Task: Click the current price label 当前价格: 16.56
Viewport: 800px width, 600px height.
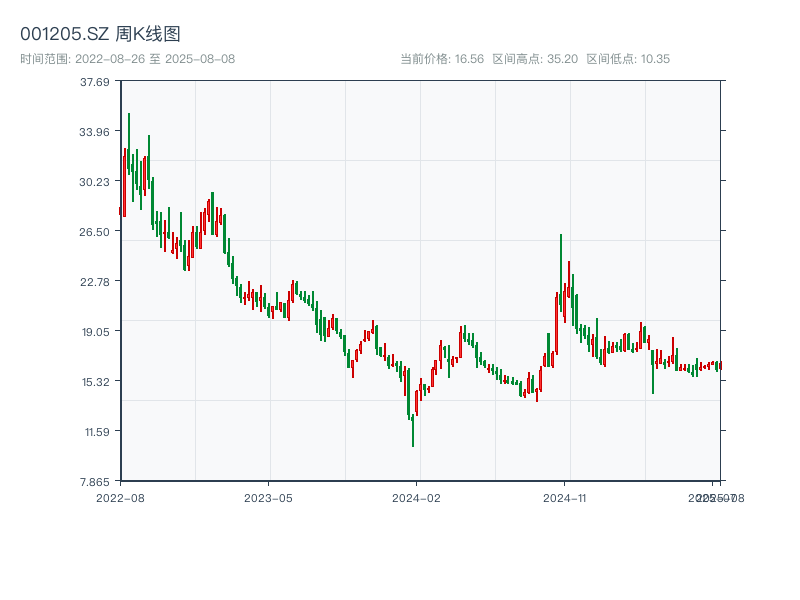Action: click(x=442, y=59)
